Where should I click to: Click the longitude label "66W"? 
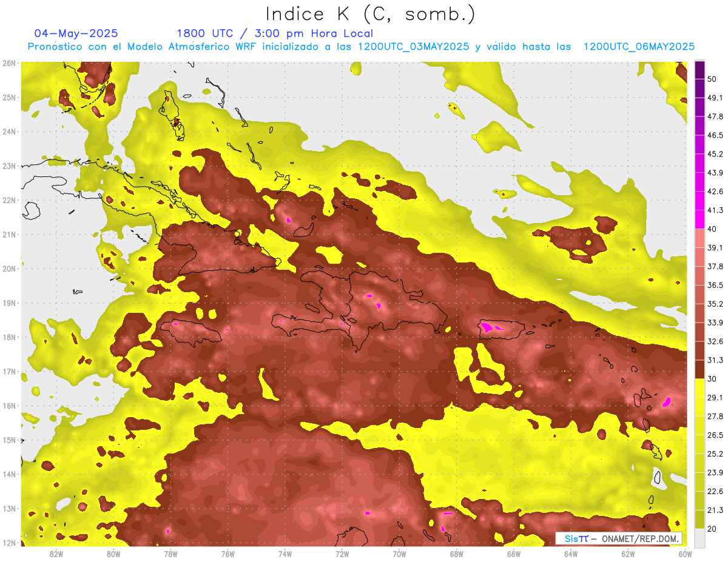point(514,554)
